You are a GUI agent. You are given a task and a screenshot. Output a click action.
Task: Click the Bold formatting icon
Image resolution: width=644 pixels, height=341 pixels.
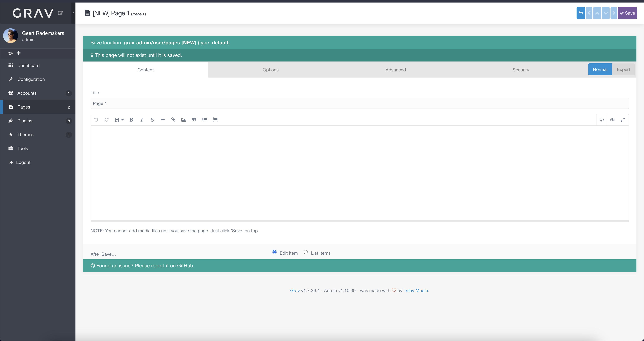tap(131, 120)
